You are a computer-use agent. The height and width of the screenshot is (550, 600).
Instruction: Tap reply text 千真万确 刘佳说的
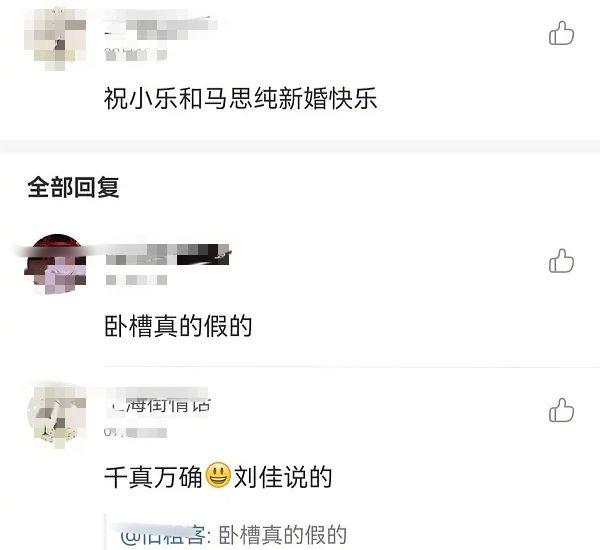point(218,477)
